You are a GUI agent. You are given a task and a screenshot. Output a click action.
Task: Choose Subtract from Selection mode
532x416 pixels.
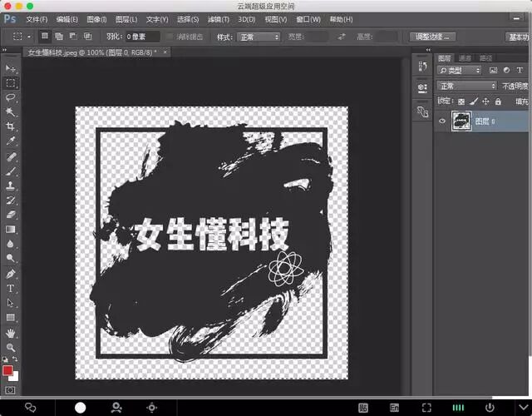point(73,37)
